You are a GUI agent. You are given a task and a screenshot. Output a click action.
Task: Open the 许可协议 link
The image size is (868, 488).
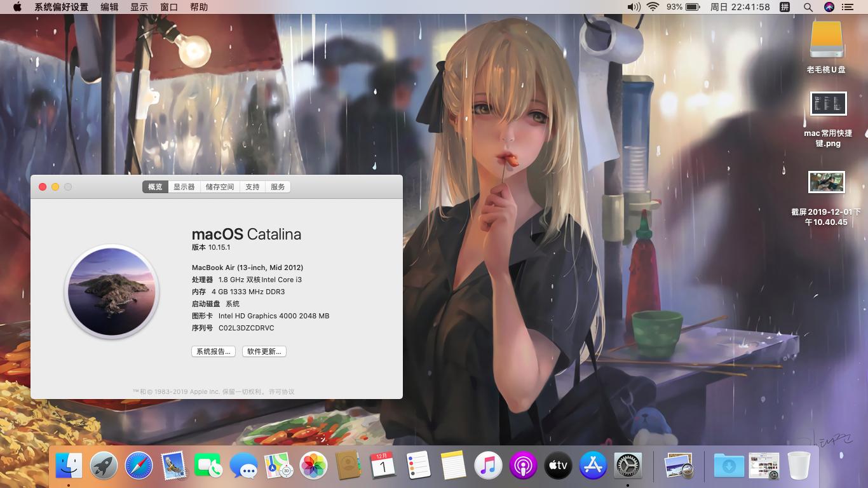(x=281, y=392)
